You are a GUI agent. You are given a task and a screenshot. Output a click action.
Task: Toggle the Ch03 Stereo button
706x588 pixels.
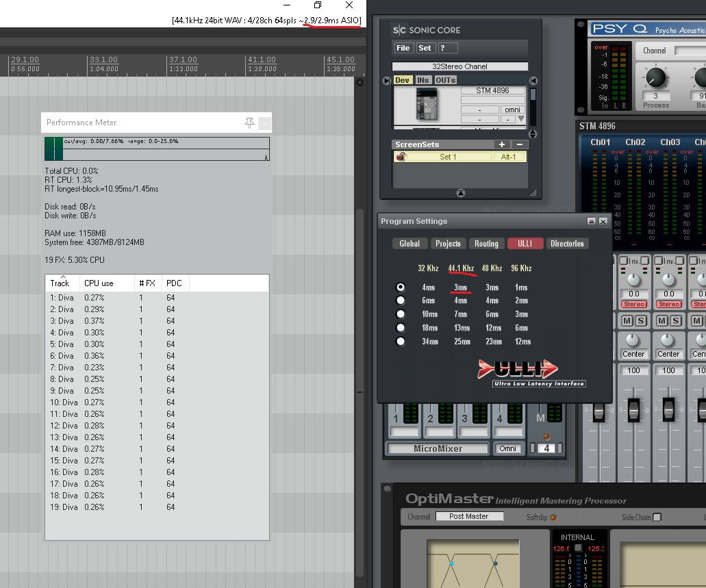pos(668,304)
